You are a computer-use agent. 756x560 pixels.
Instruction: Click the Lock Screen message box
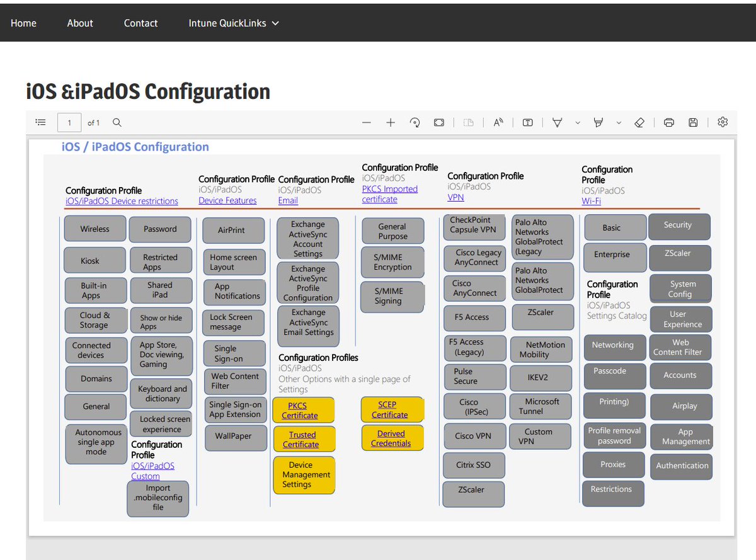(x=234, y=323)
